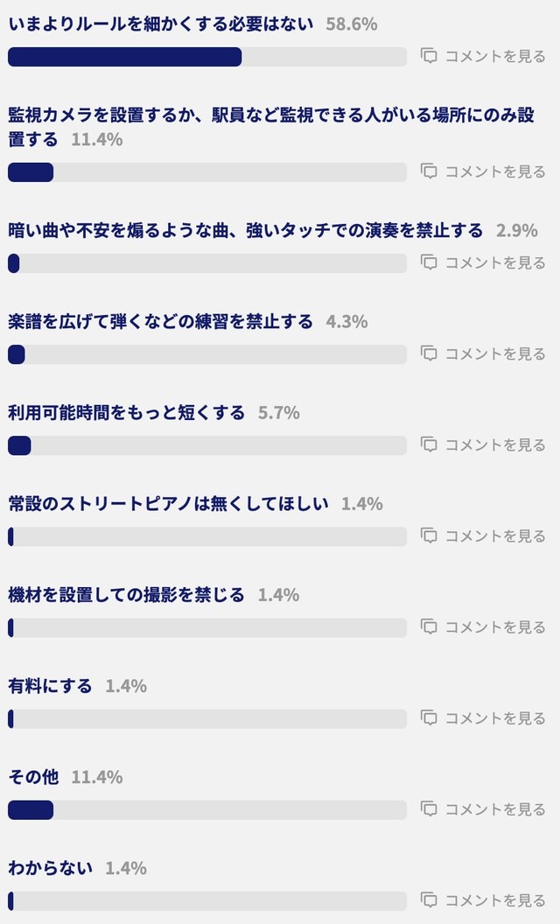This screenshot has height=924, width=560.
Task: Open コメントを見る for the 監視カメラ option
Action: click(x=486, y=171)
